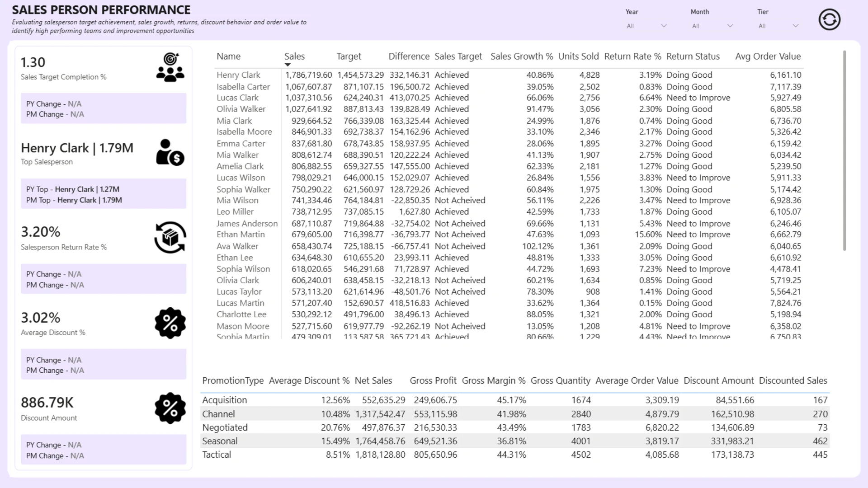Sort by Units Sold column header
This screenshot has height=488, width=868.
click(x=578, y=56)
